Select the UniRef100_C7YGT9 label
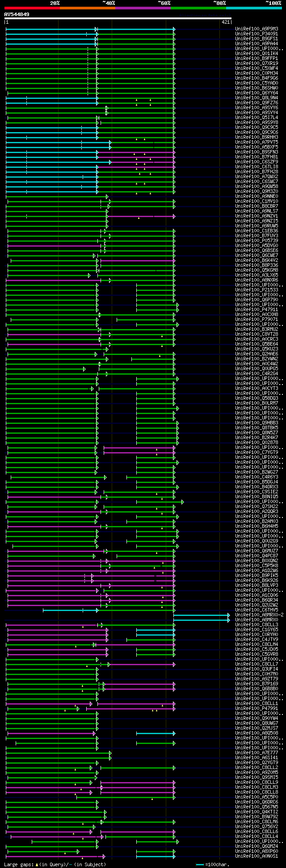This screenshot has width=286, height=868. (x=257, y=453)
